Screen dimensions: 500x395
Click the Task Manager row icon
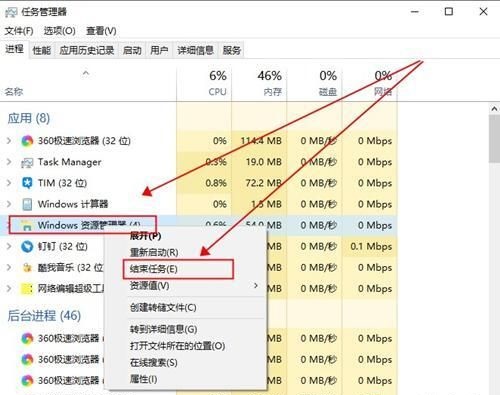[27, 162]
